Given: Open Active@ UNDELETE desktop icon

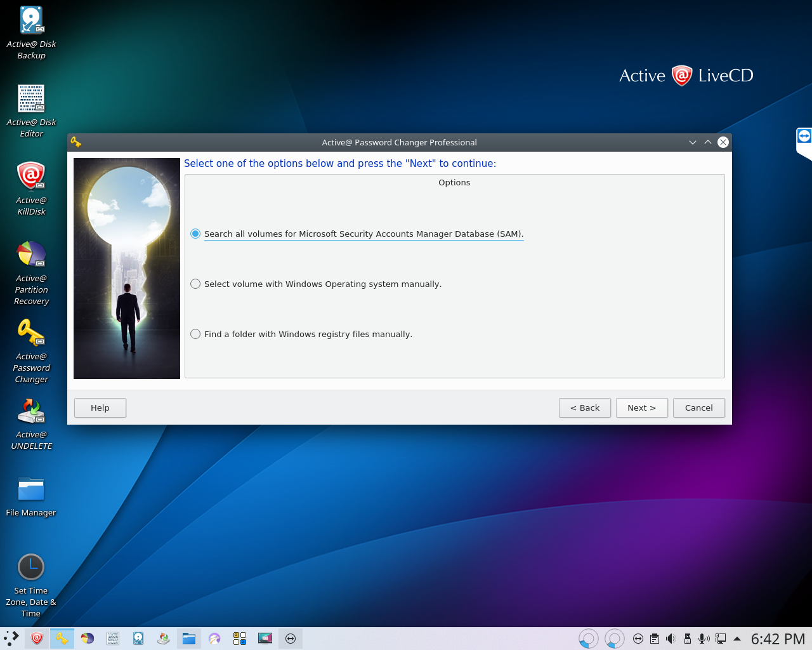Looking at the screenshot, I should click(x=31, y=423).
